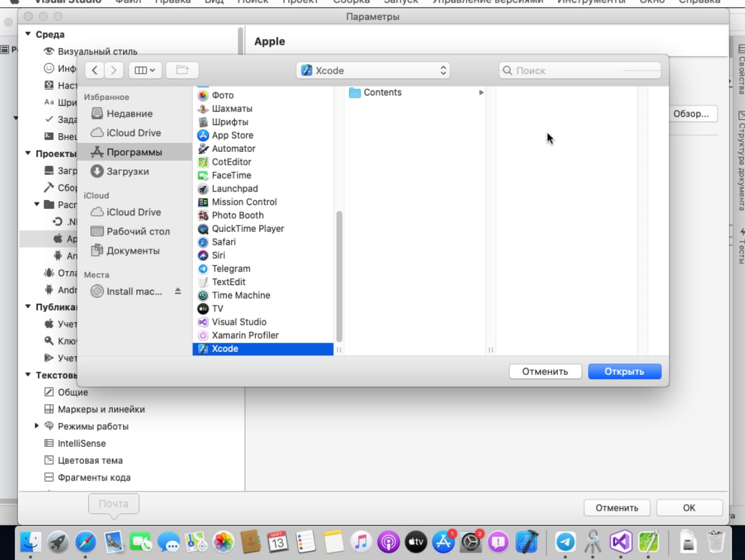Open the Xcode location path popup
The height and width of the screenshot is (560, 745).
373,70
